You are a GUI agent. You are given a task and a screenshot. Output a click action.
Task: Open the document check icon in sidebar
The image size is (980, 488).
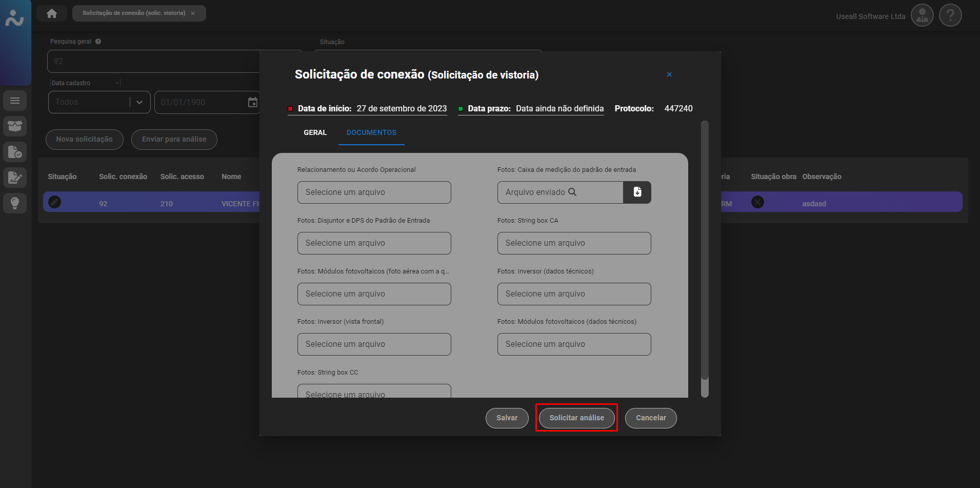tap(15, 152)
